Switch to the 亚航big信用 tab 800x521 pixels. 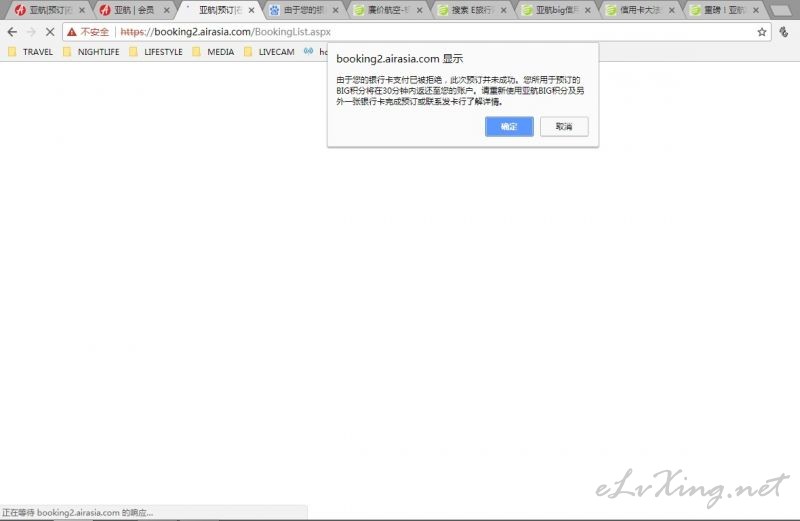(x=556, y=10)
